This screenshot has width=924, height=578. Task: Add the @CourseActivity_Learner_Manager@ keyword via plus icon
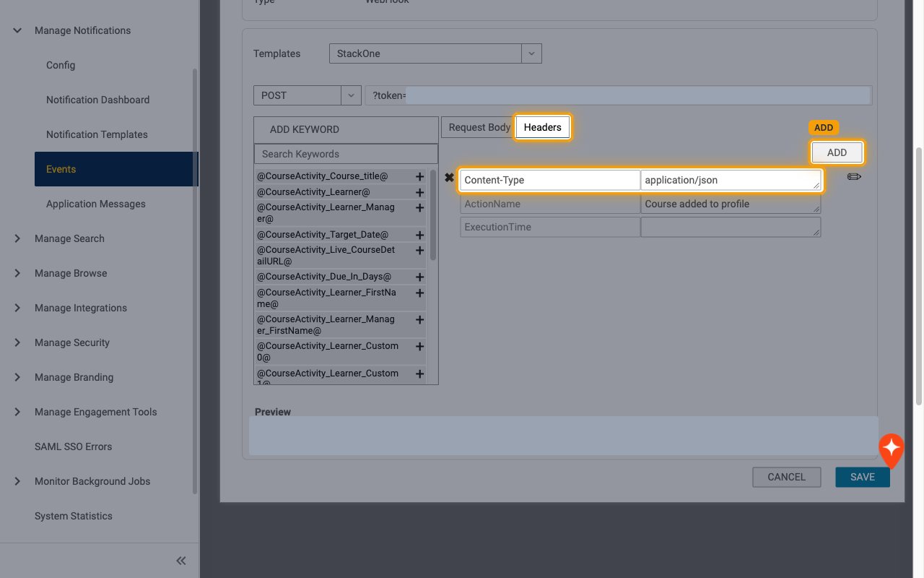(419, 208)
